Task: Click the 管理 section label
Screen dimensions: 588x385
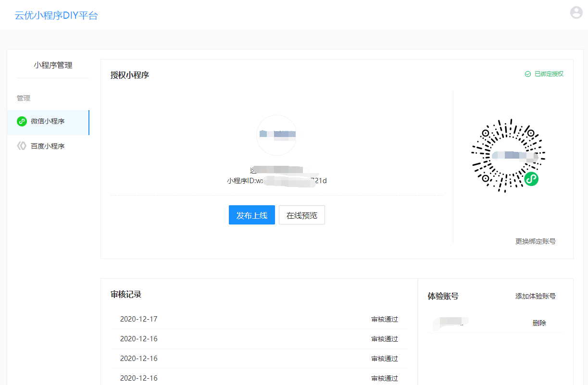Action: (x=24, y=98)
